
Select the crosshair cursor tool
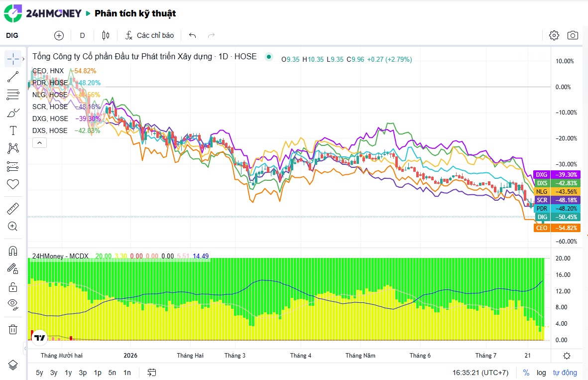(13, 59)
